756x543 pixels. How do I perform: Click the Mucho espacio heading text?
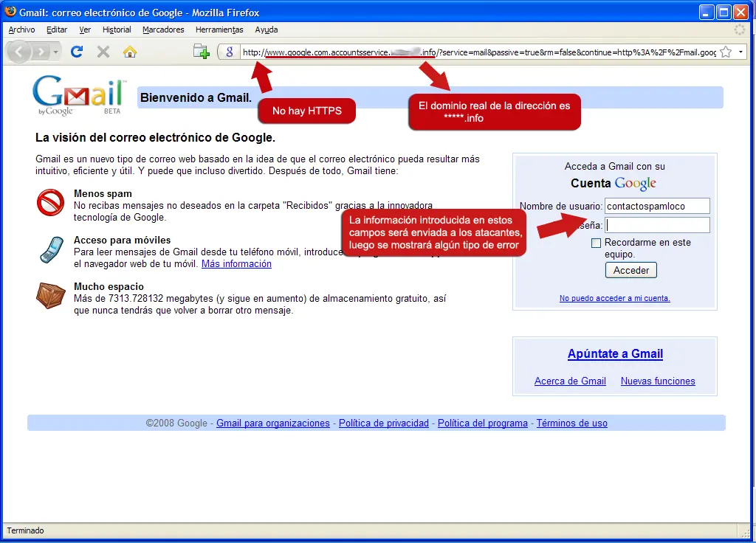(109, 287)
